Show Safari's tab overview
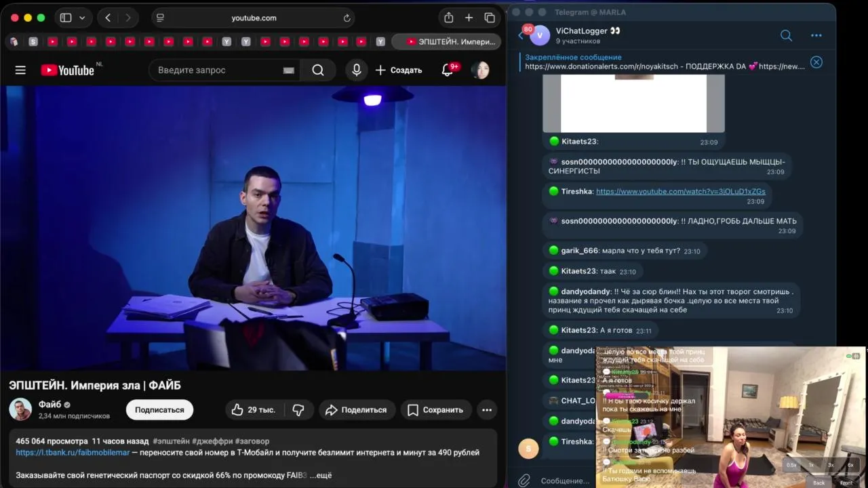Viewport: 868px width, 488px height. tap(490, 18)
